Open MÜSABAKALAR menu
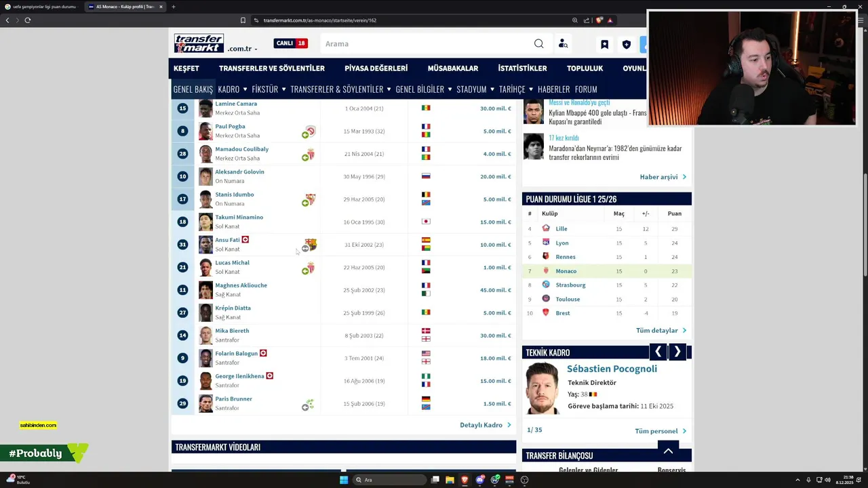Image resolution: width=868 pixels, height=488 pixels. tap(453, 68)
